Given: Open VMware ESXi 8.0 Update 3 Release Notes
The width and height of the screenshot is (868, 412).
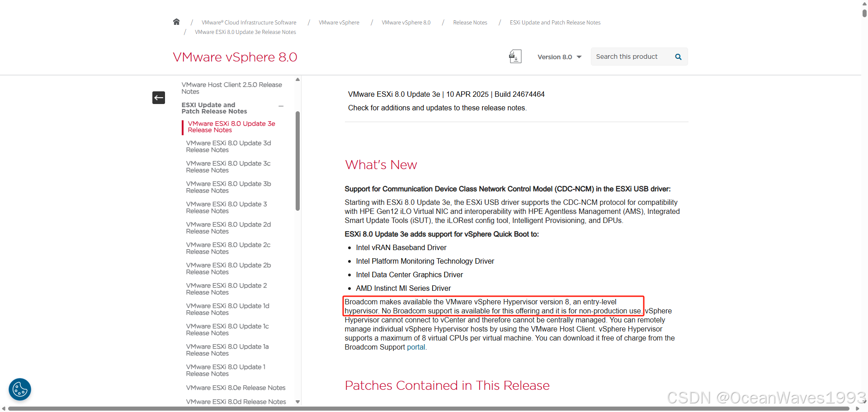Looking at the screenshot, I should point(226,208).
